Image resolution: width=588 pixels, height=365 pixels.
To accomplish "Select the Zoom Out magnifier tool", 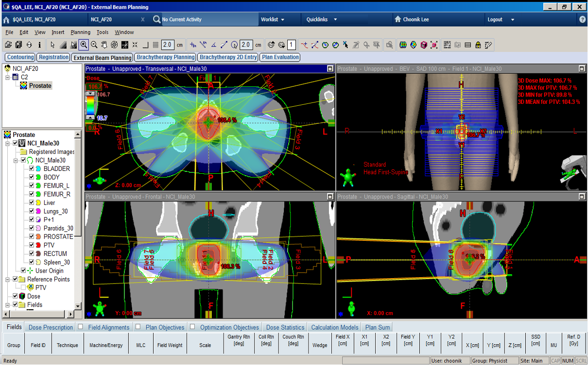I will tap(94, 45).
